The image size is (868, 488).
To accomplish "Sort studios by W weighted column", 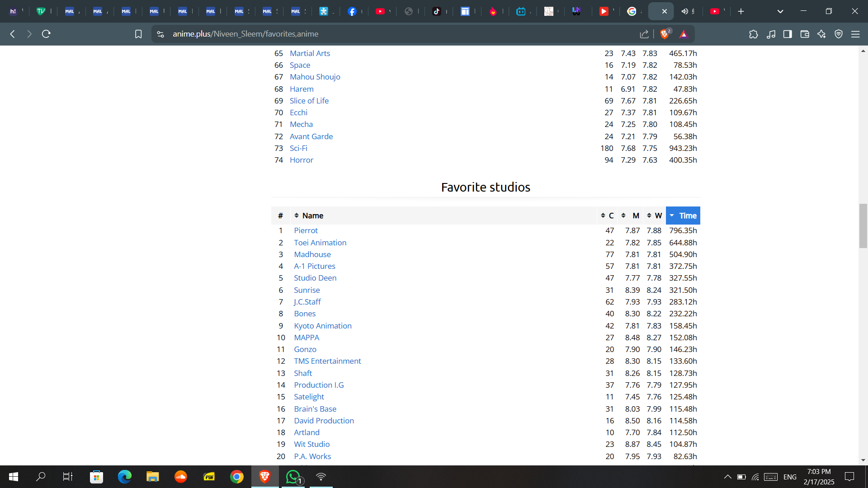I will point(654,216).
